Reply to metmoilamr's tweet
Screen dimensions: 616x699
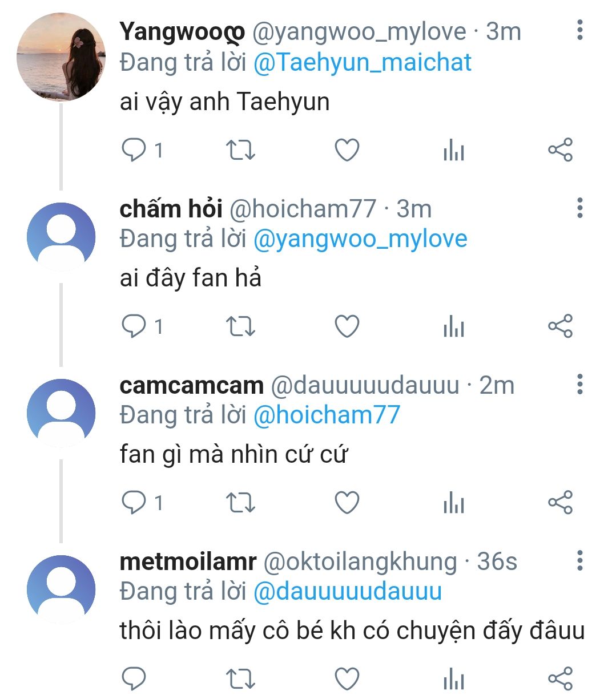tap(134, 679)
